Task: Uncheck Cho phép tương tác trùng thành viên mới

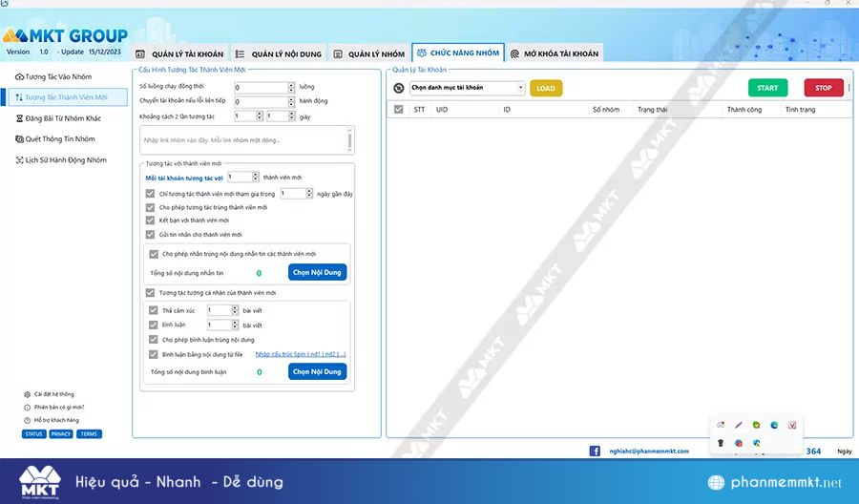Action: pyautogui.click(x=150, y=208)
